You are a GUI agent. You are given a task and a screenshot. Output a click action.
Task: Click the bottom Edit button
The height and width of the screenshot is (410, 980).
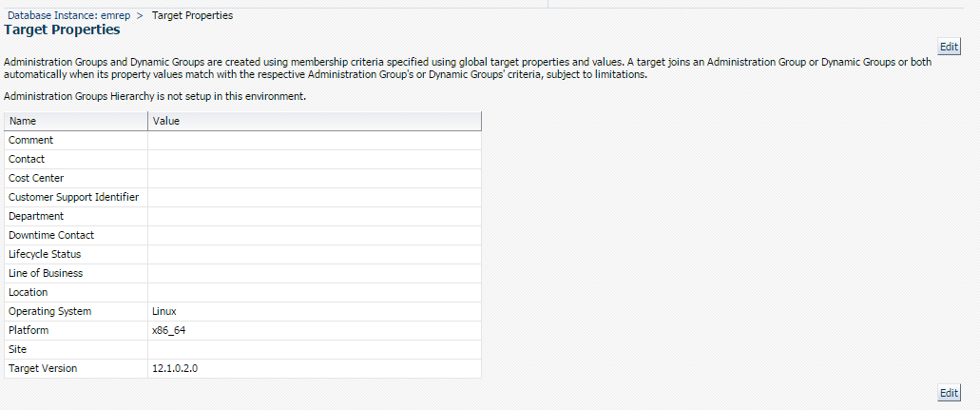(x=949, y=393)
